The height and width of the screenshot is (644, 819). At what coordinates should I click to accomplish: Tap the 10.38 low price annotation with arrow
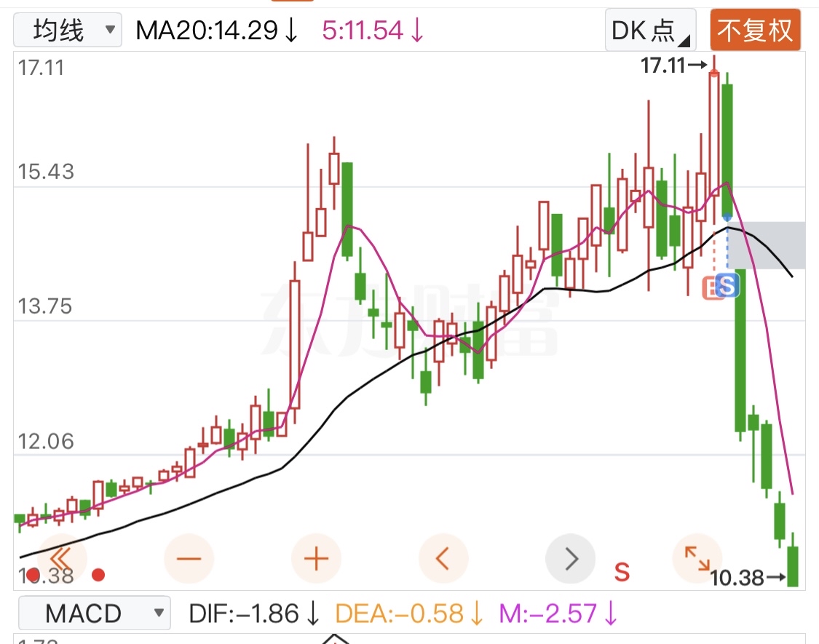click(748, 578)
